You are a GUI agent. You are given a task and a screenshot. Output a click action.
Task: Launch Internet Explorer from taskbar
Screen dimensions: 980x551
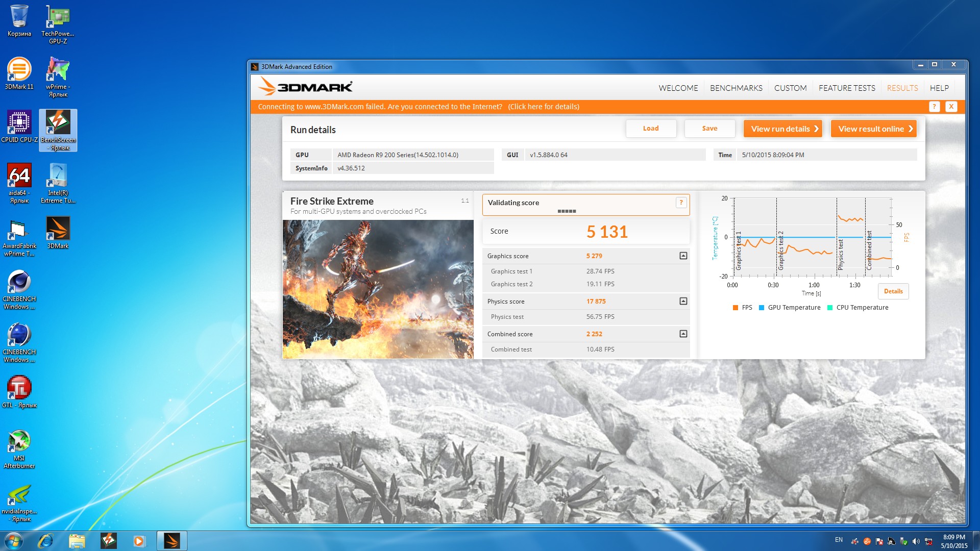(x=45, y=541)
